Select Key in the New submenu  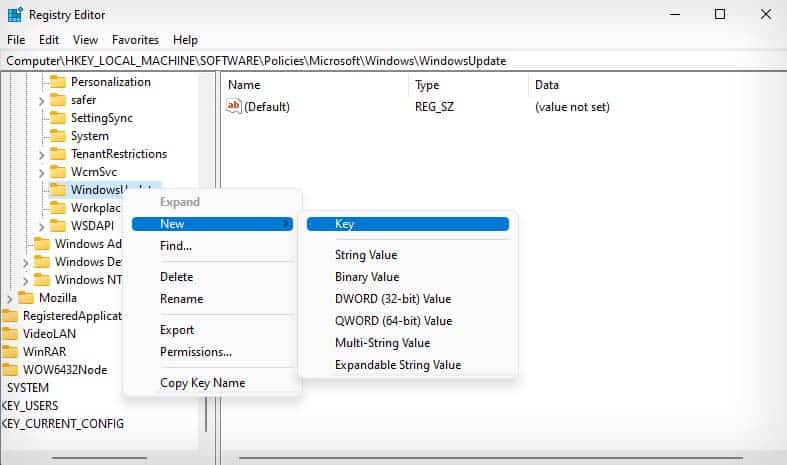pos(408,224)
